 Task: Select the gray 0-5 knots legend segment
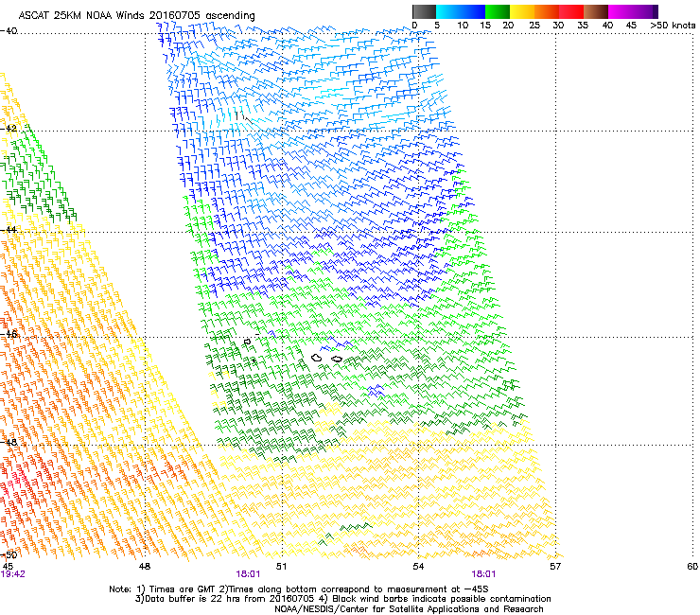[424, 11]
